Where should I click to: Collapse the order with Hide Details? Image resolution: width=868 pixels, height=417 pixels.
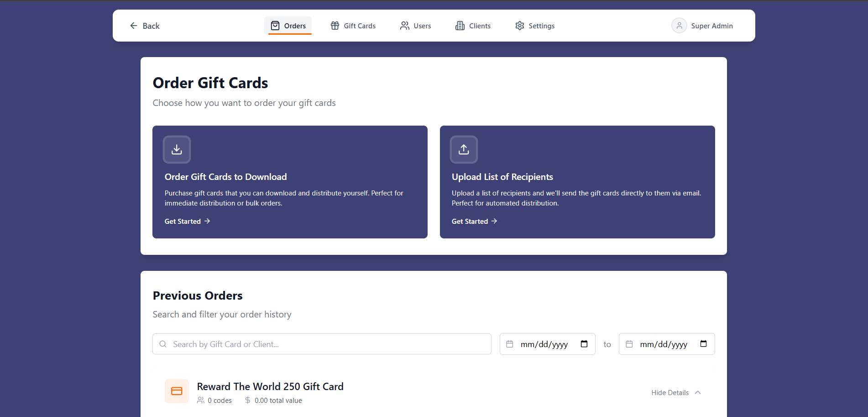point(676,393)
